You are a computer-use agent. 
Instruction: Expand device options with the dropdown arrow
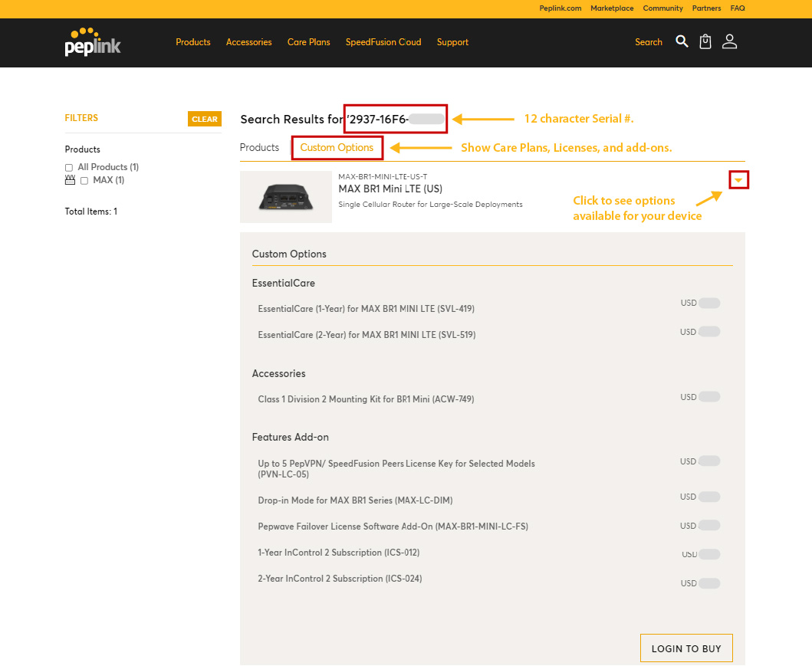pyautogui.click(x=738, y=179)
